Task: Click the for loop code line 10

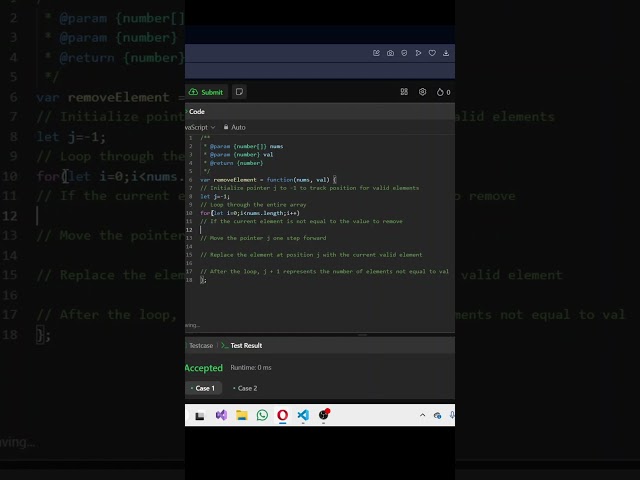Action: pyautogui.click(x=250, y=213)
